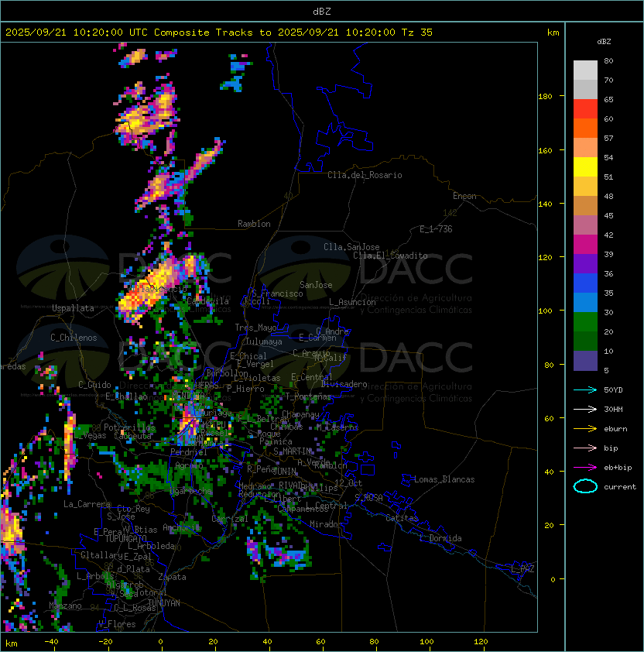This screenshot has height=652, width=644.
Task: Select the green 20-30 dBZ color swatch
Action: (x=585, y=322)
